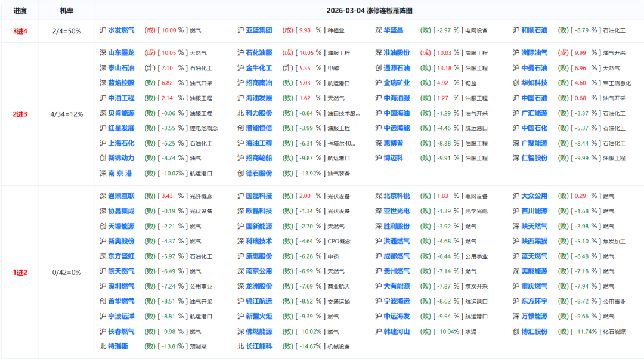Viewport: 644px width, 359px height.
Task: Click the 长春燃气 stock name
Action: click(x=121, y=332)
